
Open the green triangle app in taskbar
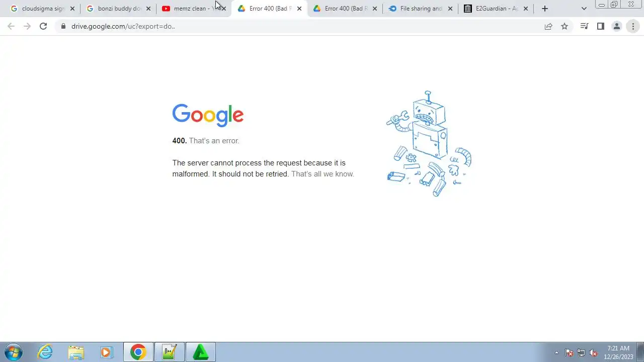point(200,352)
